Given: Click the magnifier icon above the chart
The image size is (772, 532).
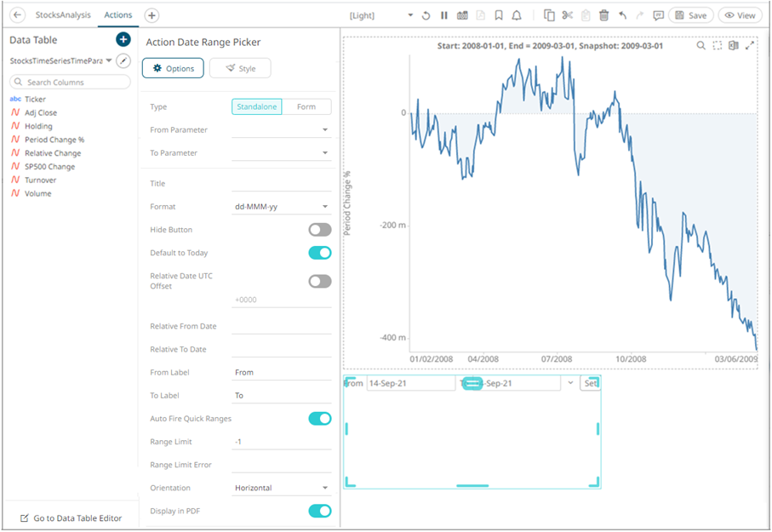Looking at the screenshot, I should pos(701,46).
